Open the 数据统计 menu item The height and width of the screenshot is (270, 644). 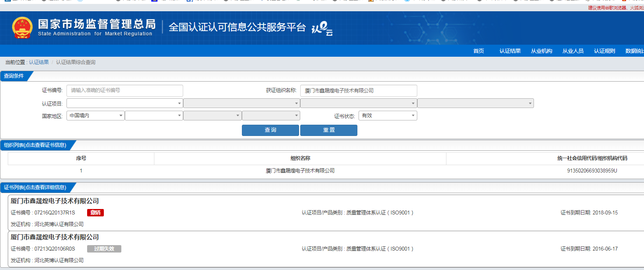coord(635,51)
